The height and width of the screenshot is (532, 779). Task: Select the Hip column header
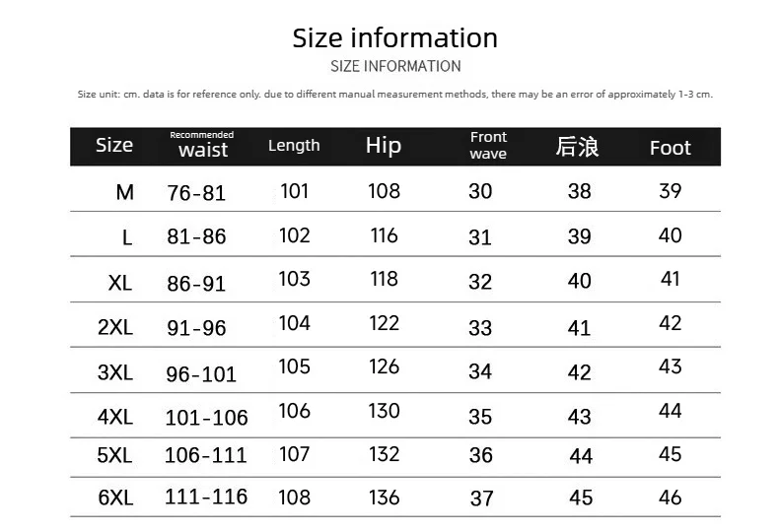(x=384, y=146)
